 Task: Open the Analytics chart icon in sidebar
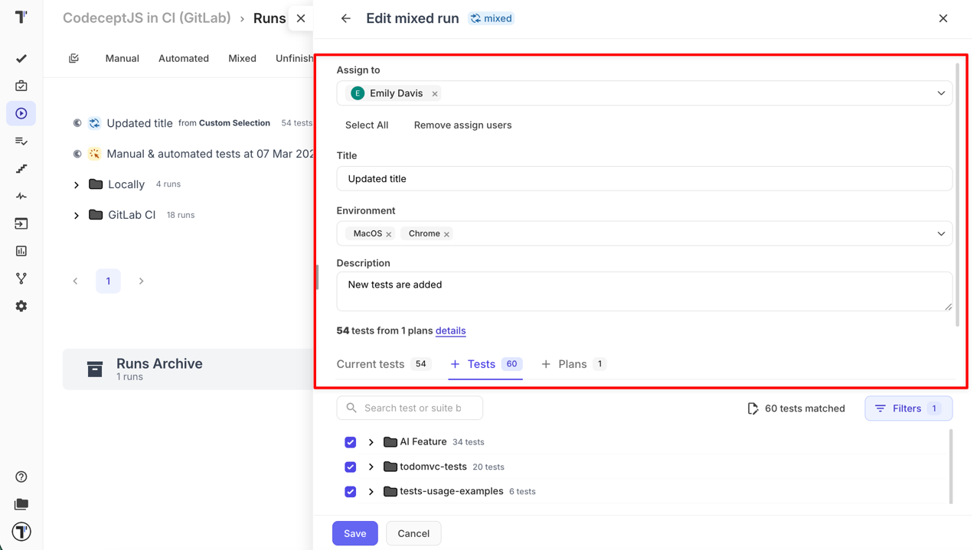(x=21, y=251)
